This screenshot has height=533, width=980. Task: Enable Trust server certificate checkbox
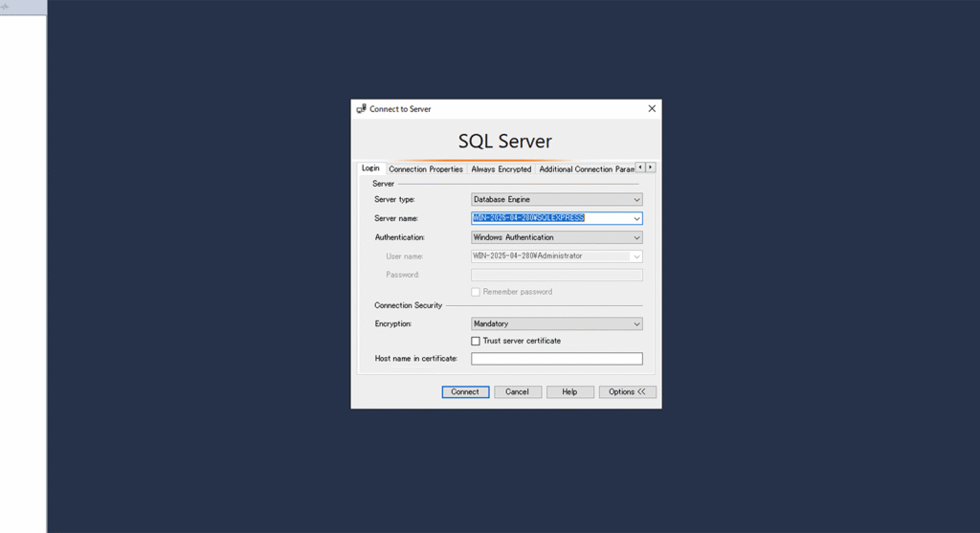pos(476,342)
